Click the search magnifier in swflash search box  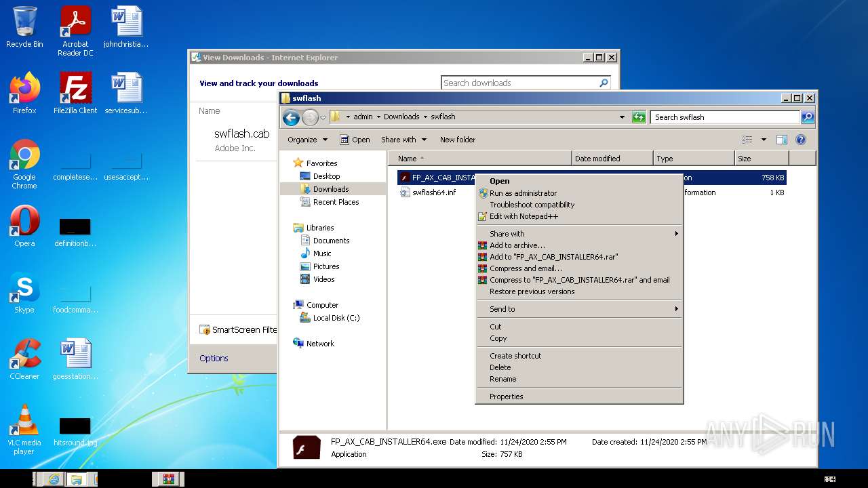pyautogui.click(x=807, y=117)
